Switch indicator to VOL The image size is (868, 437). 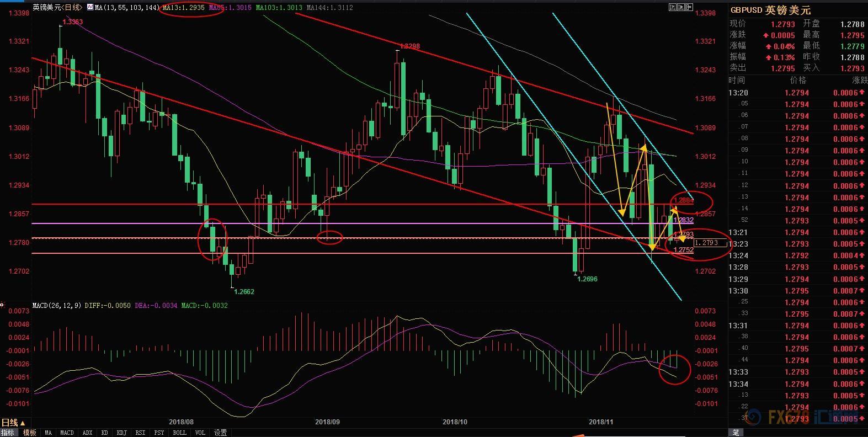(200, 433)
